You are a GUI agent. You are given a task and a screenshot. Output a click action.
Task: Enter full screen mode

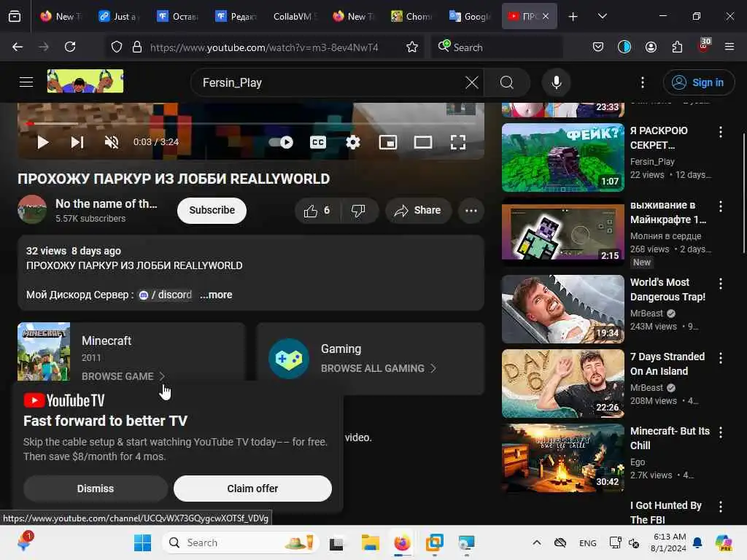[x=458, y=142]
